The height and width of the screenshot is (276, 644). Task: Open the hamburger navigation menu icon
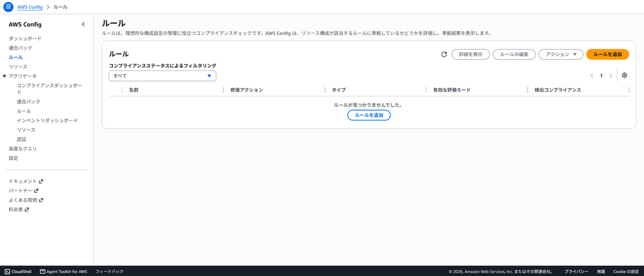8,7
